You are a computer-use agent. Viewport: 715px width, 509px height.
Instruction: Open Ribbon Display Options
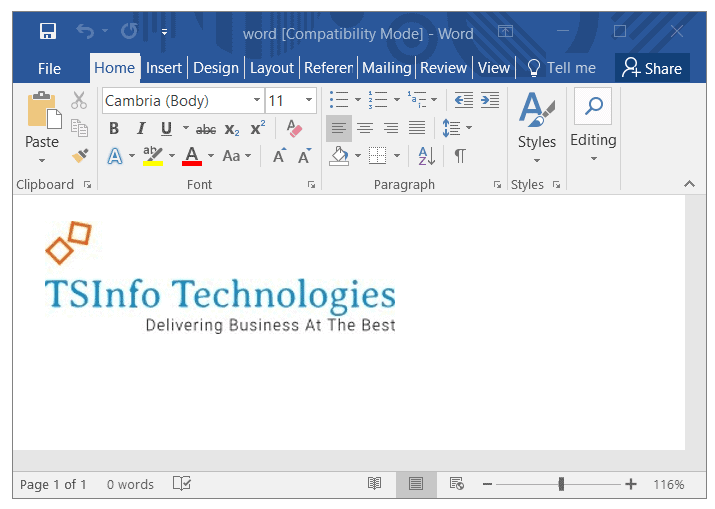pyautogui.click(x=505, y=31)
